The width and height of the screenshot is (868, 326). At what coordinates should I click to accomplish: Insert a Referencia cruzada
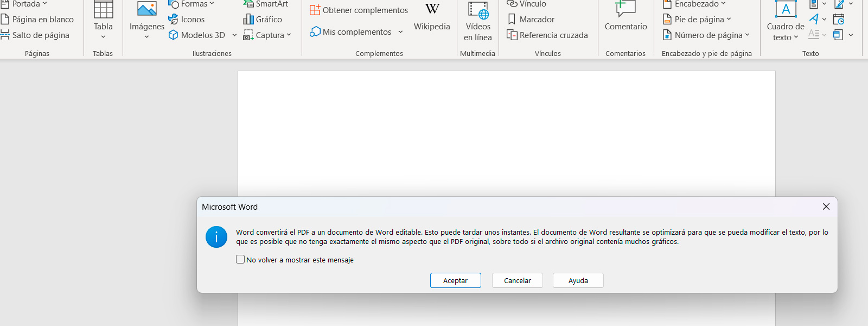[x=547, y=35]
